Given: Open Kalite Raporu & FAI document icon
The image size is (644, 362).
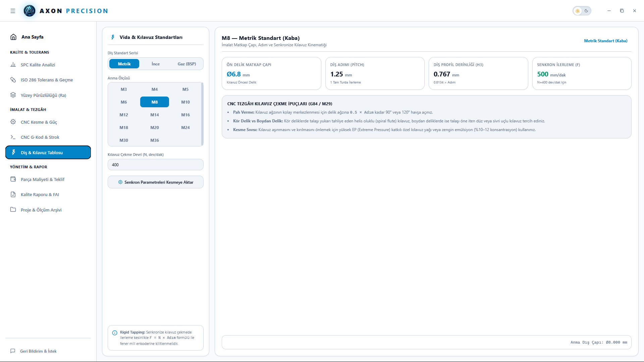Looking at the screenshot, I should pyautogui.click(x=13, y=194).
